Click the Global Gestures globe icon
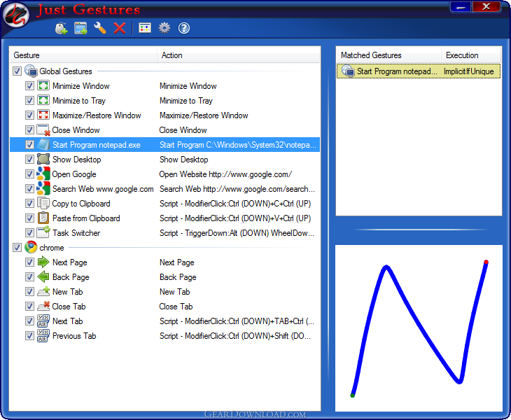 (x=31, y=71)
